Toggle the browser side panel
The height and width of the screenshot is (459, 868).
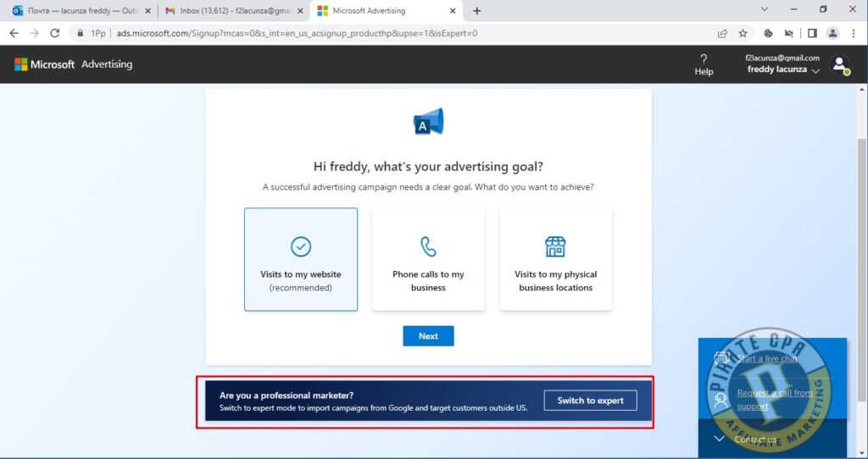pos(812,33)
